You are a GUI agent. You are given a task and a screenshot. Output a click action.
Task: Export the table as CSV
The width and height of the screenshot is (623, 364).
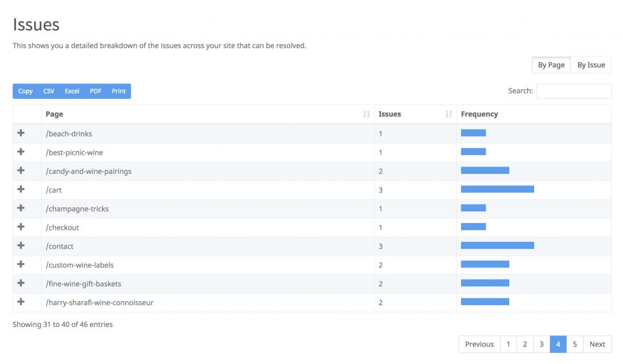click(49, 91)
